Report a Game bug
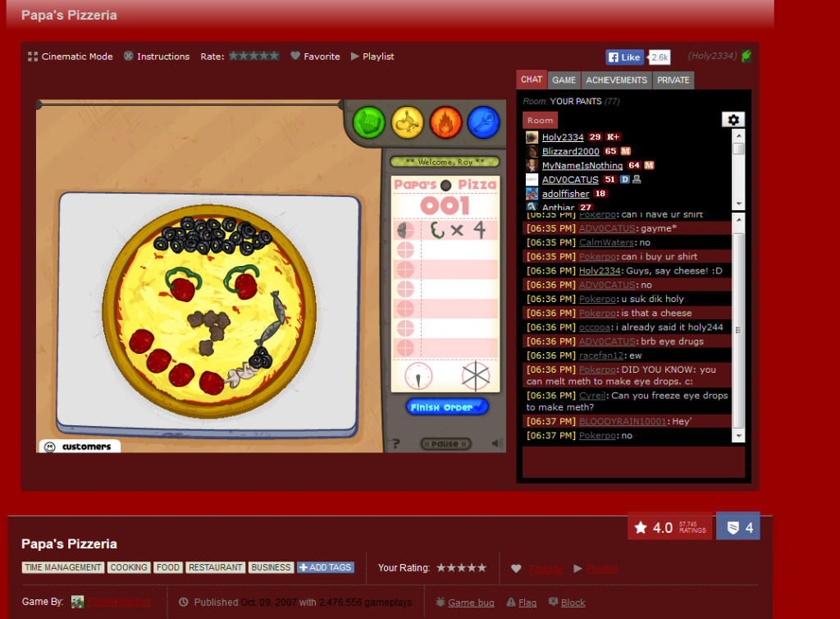This screenshot has height=619, width=840. tap(471, 603)
